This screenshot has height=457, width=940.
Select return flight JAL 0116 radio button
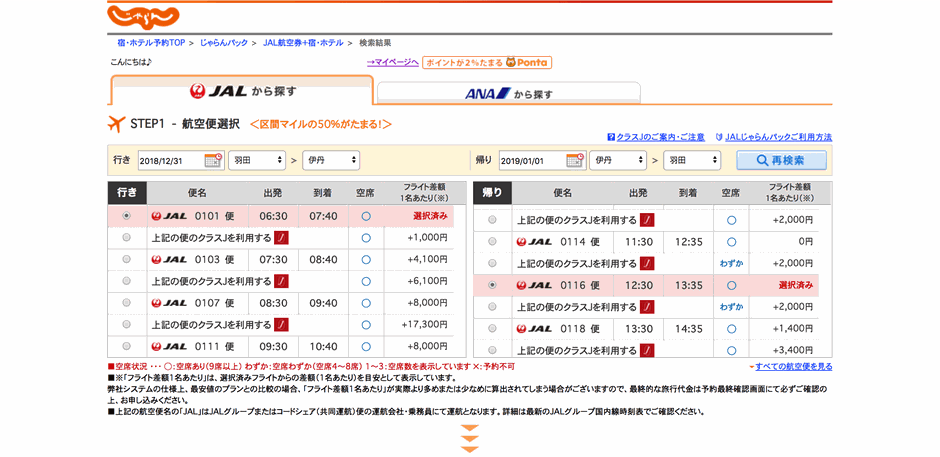coord(492,285)
